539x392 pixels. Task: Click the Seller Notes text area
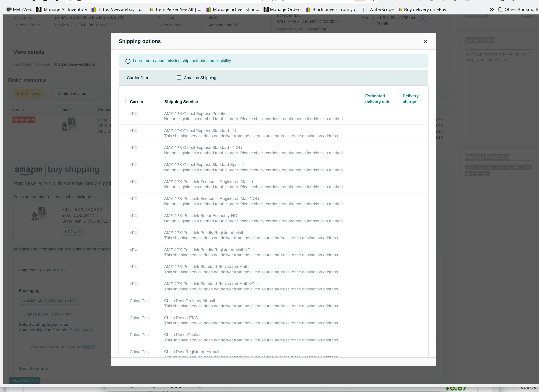[x=499, y=95]
